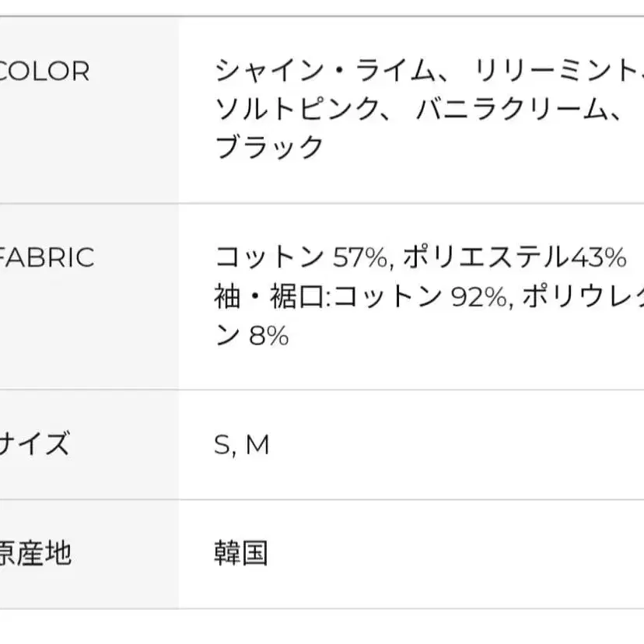Select size S in サイズ row
The width and height of the screenshot is (644, 644).
(222, 445)
